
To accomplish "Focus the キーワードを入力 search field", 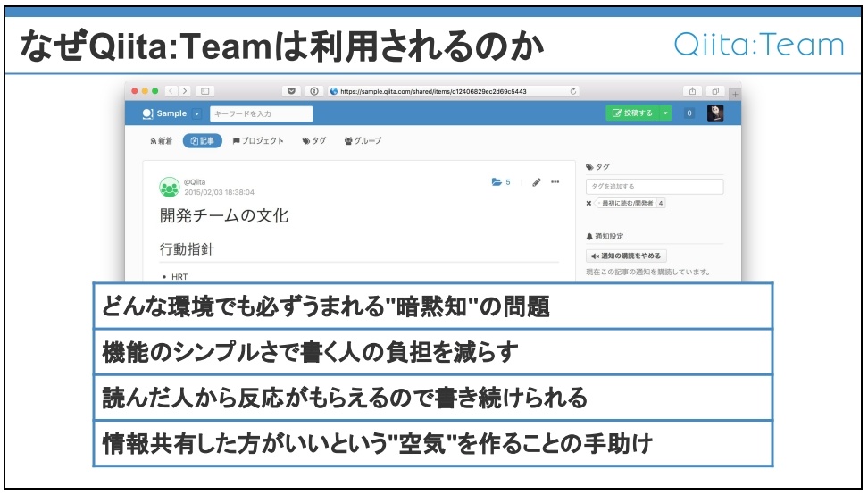I will click(262, 113).
